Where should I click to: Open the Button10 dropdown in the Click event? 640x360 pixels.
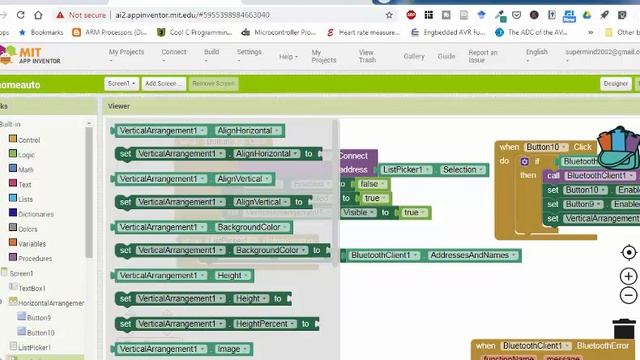click(546, 147)
